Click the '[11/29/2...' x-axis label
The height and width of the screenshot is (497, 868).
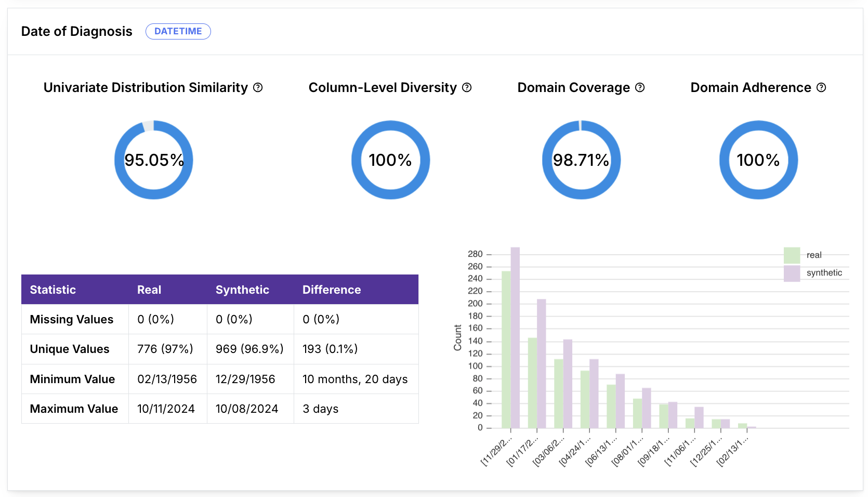(x=496, y=450)
